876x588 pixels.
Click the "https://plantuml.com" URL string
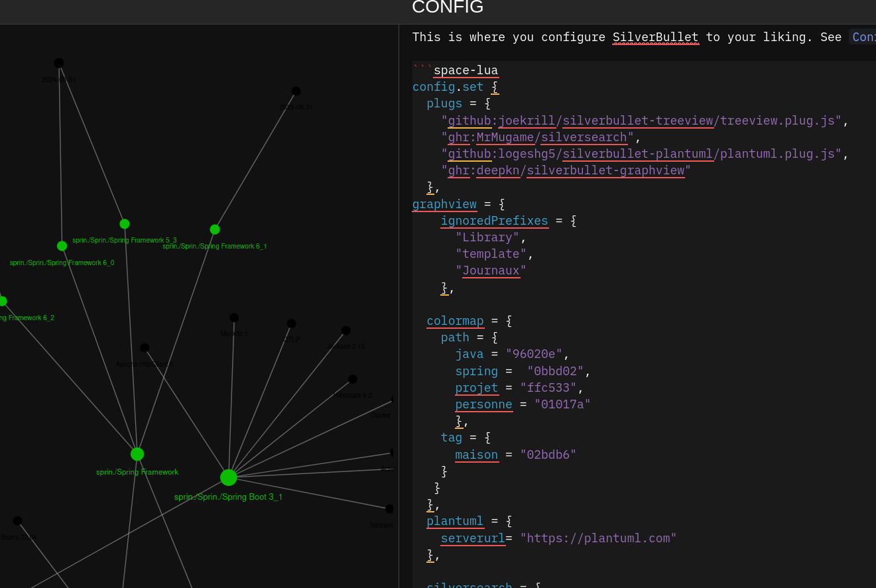coord(598,538)
